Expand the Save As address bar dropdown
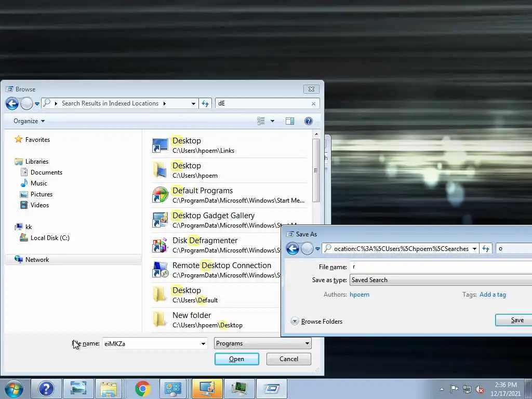 tap(474, 249)
